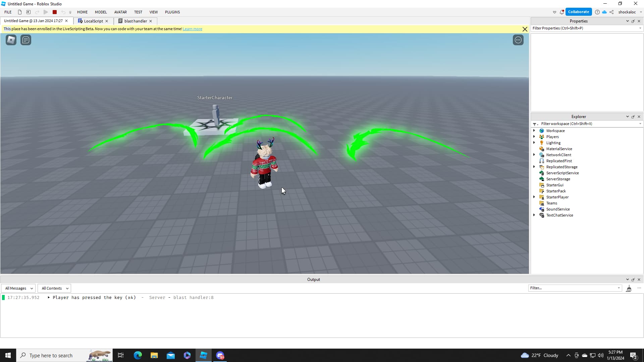Click the clear output broom icon
Image resolution: width=644 pixels, height=362 pixels.
tap(629, 288)
